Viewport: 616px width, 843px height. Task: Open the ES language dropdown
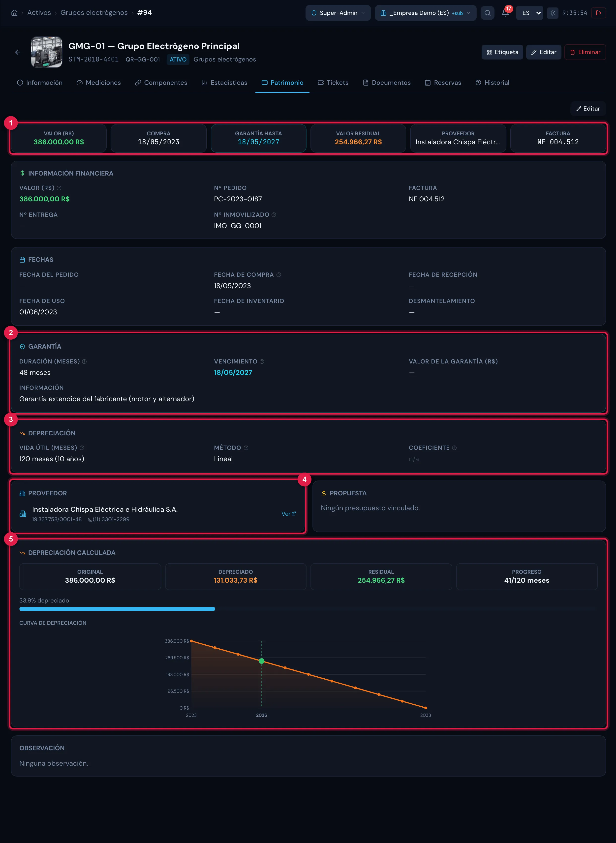[530, 13]
